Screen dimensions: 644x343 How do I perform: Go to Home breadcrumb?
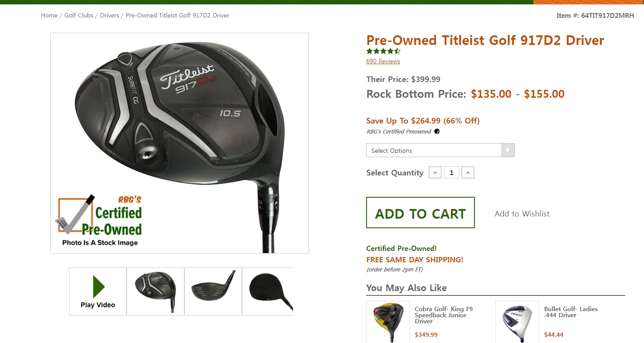point(49,15)
